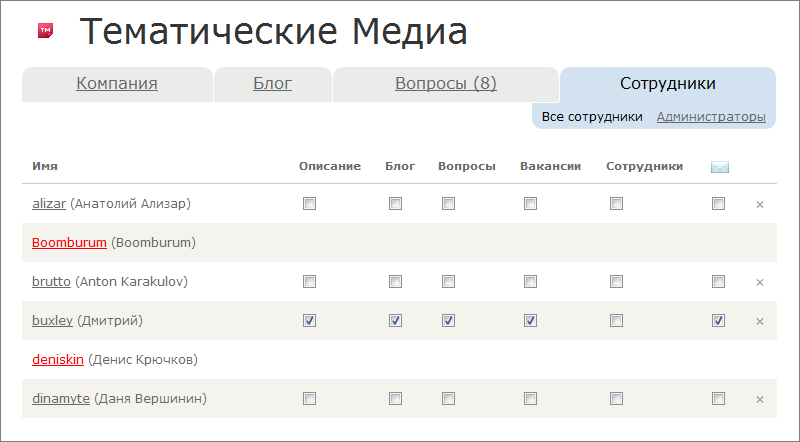Enable Блог permission for brutto
This screenshot has width=800, height=442.
point(395,282)
